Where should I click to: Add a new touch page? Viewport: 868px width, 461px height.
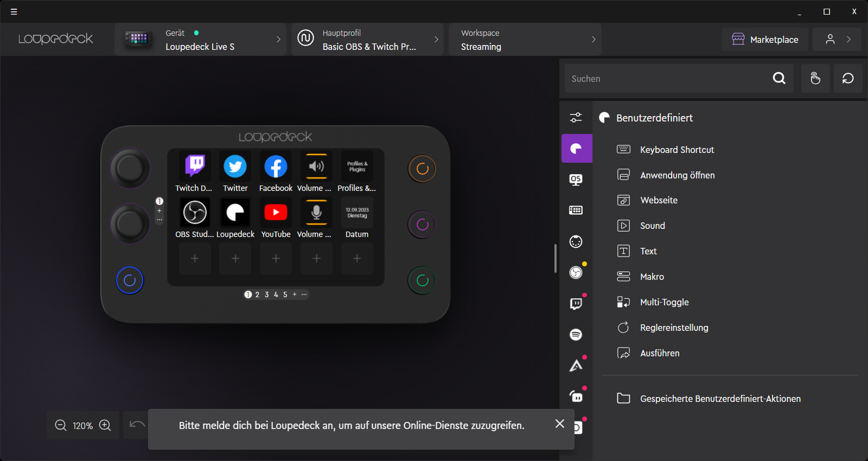(295, 294)
